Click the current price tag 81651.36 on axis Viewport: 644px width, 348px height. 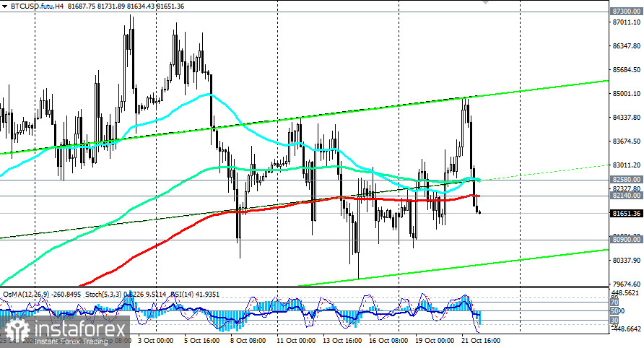click(626, 213)
